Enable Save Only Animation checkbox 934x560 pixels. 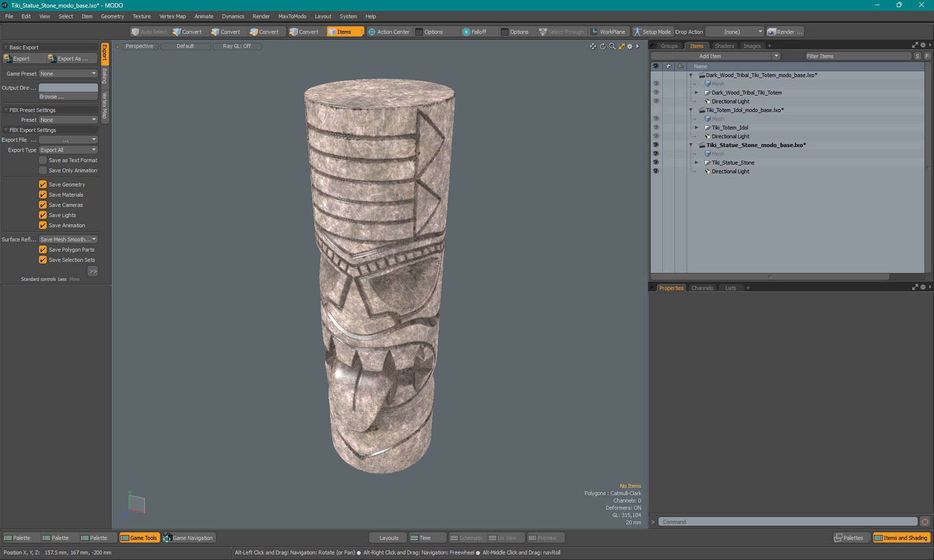[x=43, y=171]
